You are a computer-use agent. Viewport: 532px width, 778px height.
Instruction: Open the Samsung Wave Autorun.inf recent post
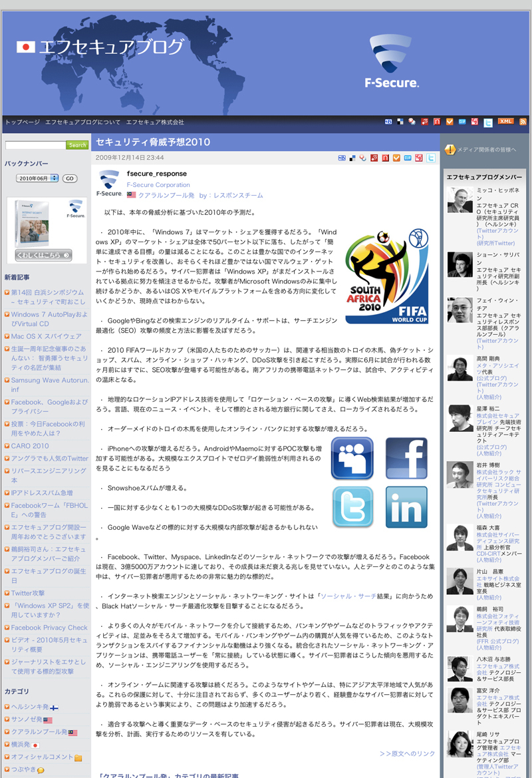click(50, 385)
